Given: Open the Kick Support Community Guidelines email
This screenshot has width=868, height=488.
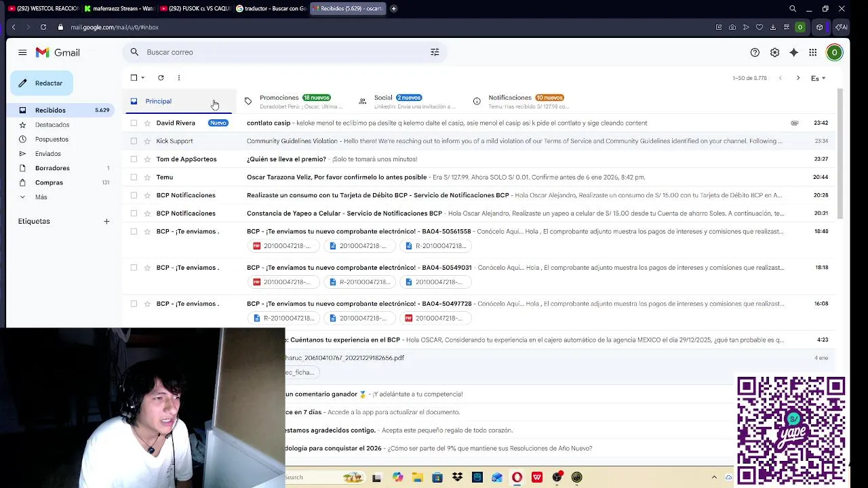Looking at the screenshot, I should point(479,141).
